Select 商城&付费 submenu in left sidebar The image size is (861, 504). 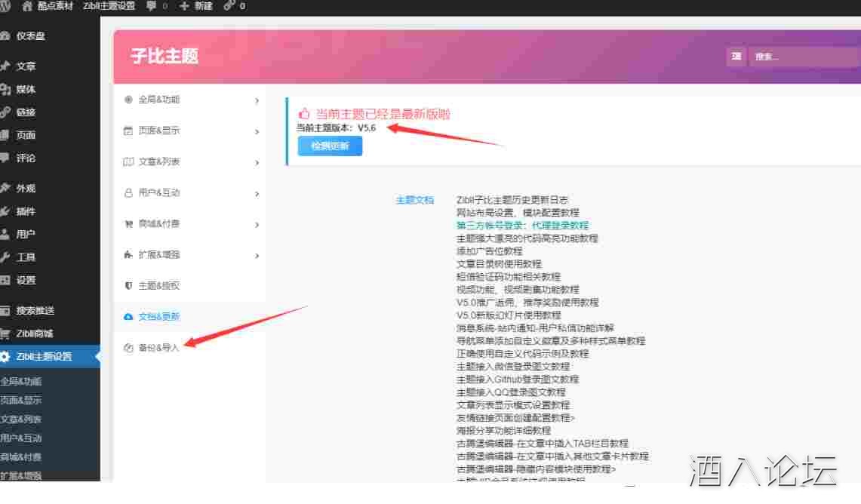[21, 456]
